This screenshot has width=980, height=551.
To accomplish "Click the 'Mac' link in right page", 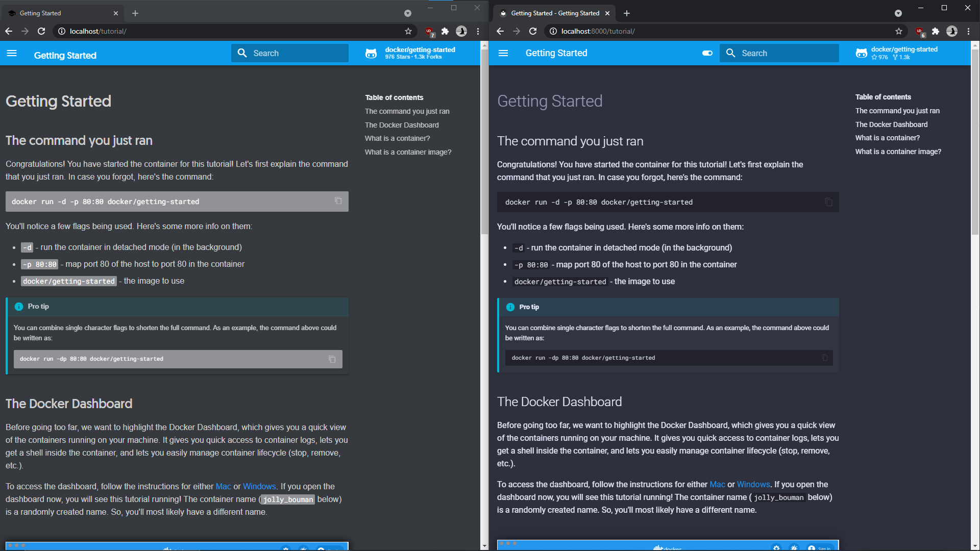I will [x=717, y=485].
